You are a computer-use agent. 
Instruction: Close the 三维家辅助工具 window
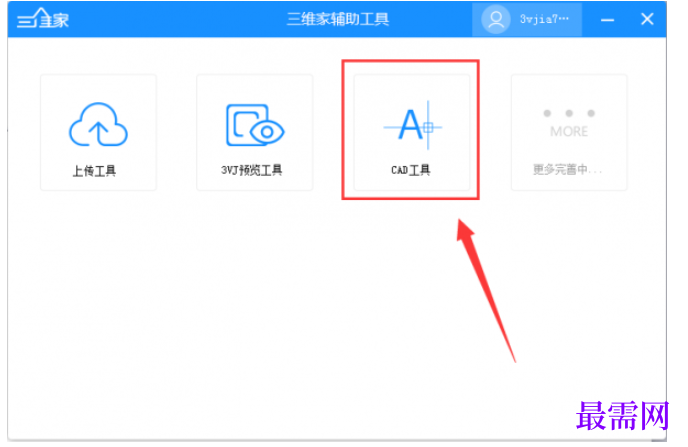[647, 19]
